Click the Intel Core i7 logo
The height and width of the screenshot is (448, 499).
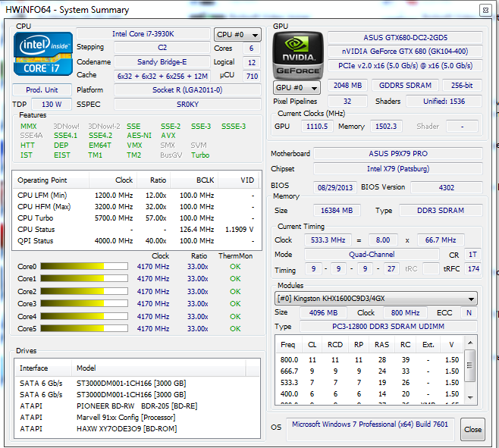(43, 54)
